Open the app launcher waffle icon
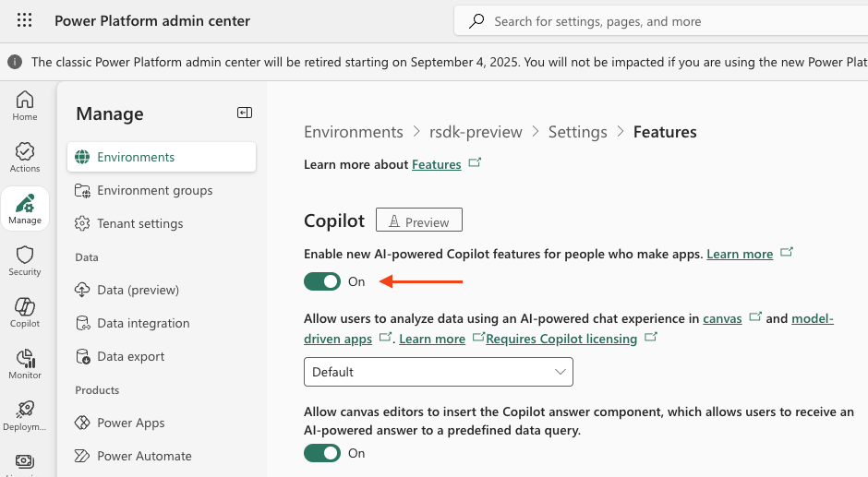This screenshot has width=868, height=477. (x=25, y=20)
